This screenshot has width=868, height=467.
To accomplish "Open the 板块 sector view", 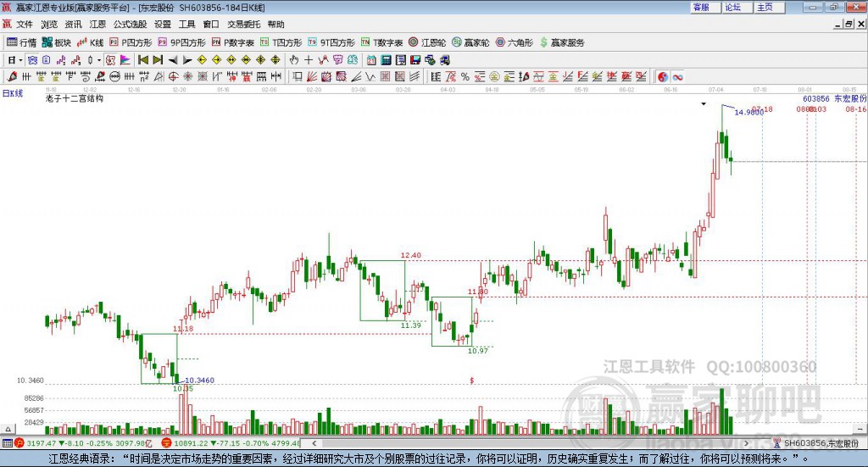I will click(57, 42).
